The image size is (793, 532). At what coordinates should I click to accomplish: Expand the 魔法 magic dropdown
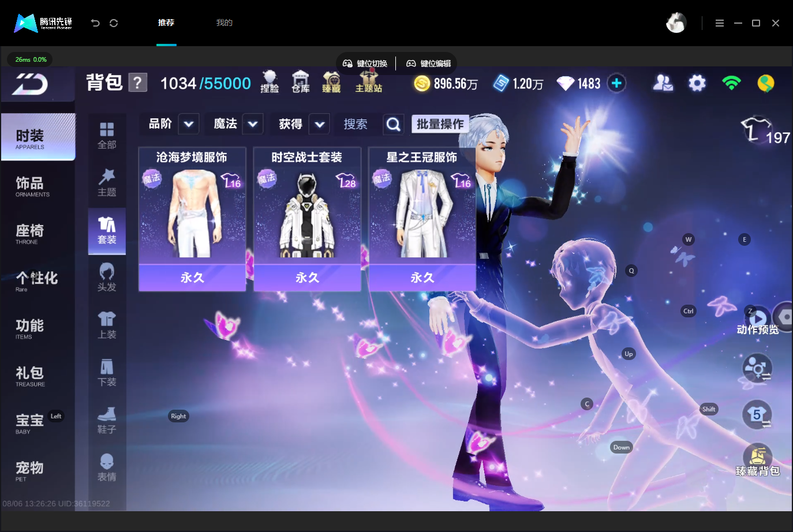pyautogui.click(x=253, y=124)
